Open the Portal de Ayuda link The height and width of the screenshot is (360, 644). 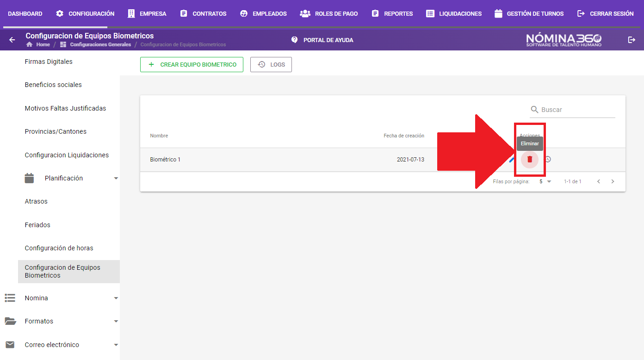pyautogui.click(x=322, y=40)
